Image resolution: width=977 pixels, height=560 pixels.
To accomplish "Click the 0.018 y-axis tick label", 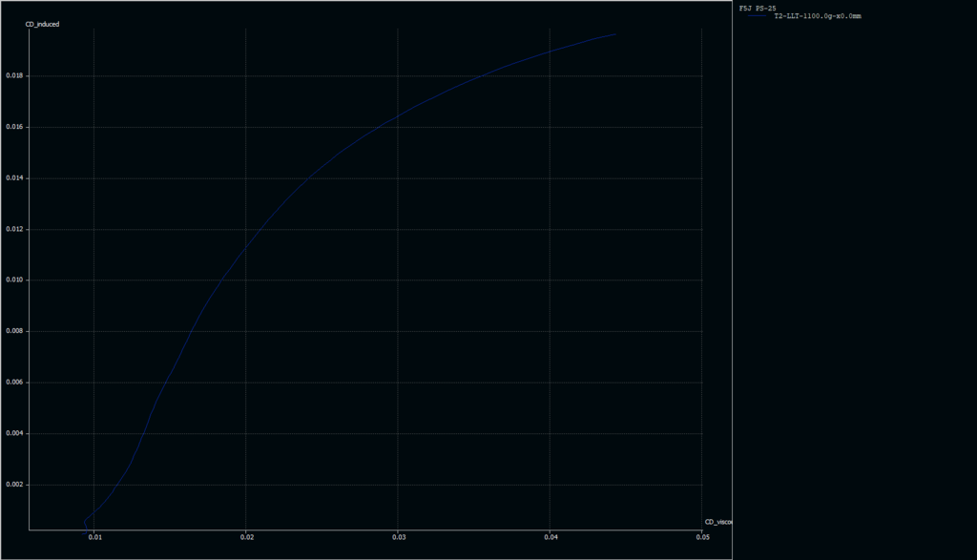I will coord(15,75).
